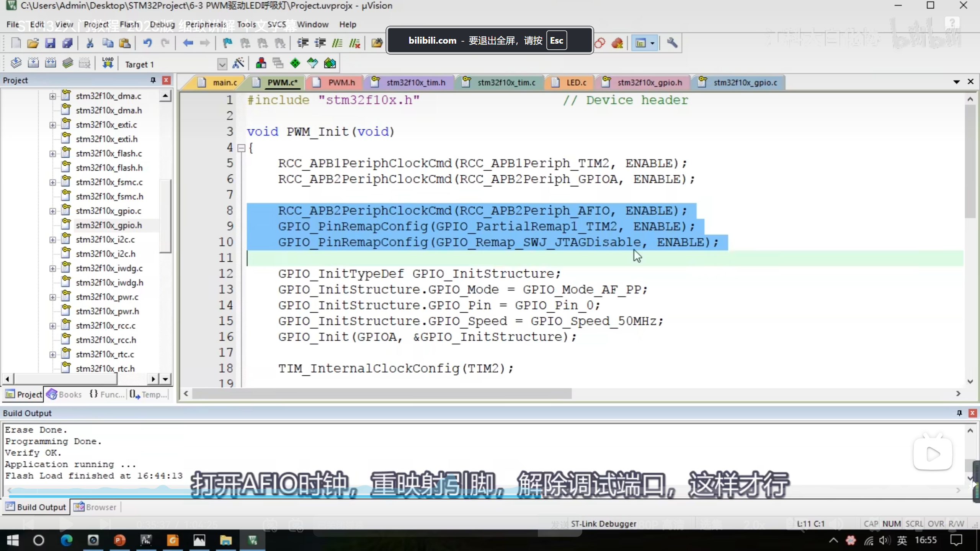The height and width of the screenshot is (551, 980).
Task: Open the Peripherals menu
Action: (206, 24)
